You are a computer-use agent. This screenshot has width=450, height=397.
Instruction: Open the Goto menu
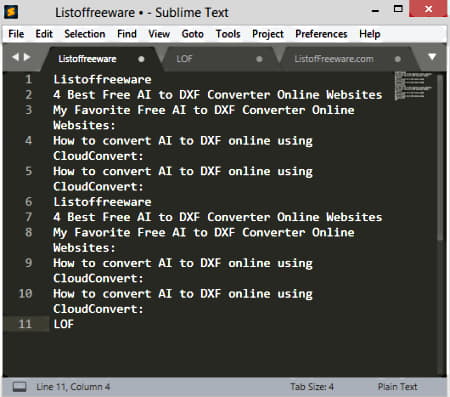click(x=192, y=34)
